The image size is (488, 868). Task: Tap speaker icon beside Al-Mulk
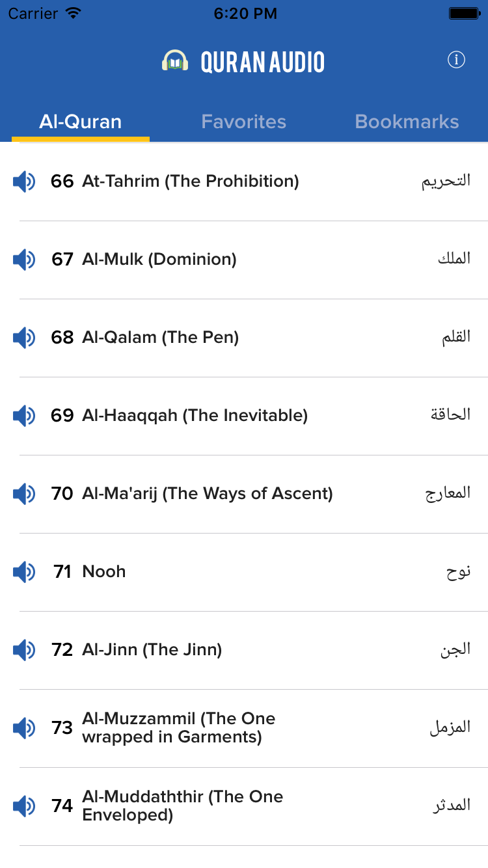click(24, 260)
